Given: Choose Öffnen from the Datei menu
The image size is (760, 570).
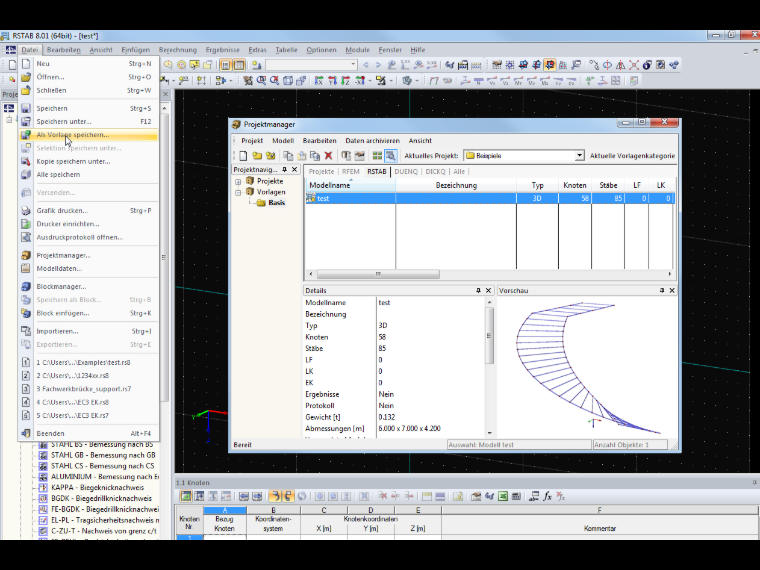Looking at the screenshot, I should click(x=89, y=77).
